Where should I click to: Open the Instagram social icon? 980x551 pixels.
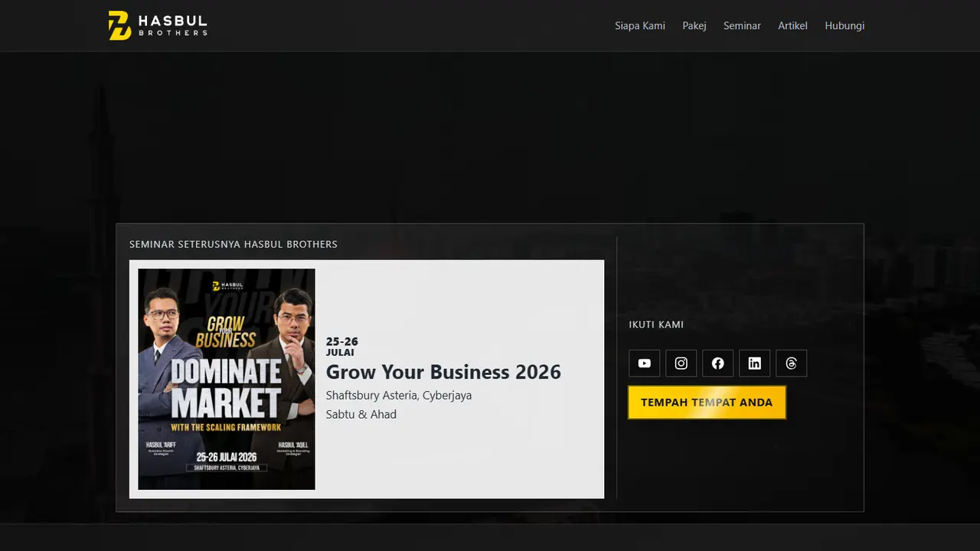click(681, 364)
